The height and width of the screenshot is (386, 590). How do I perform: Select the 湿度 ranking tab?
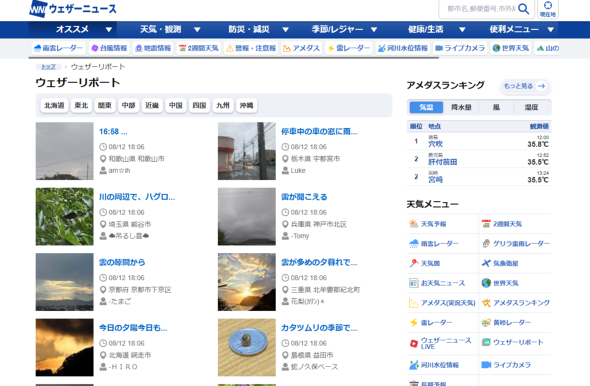pos(531,108)
